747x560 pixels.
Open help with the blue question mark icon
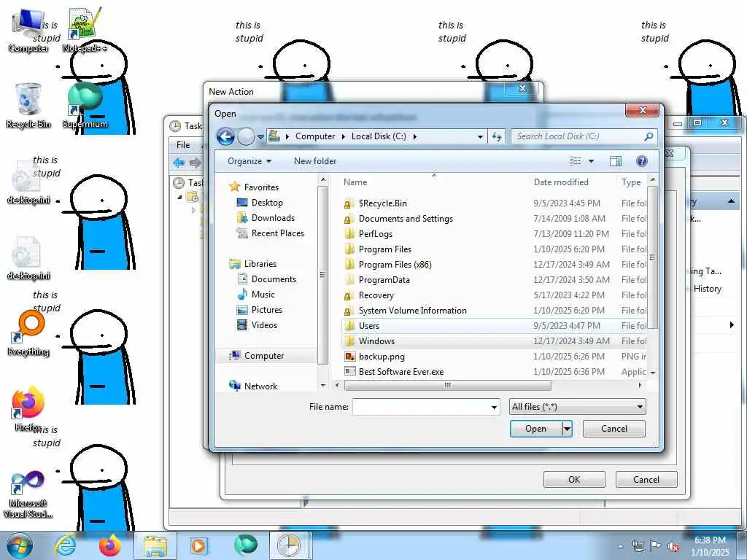coord(642,161)
